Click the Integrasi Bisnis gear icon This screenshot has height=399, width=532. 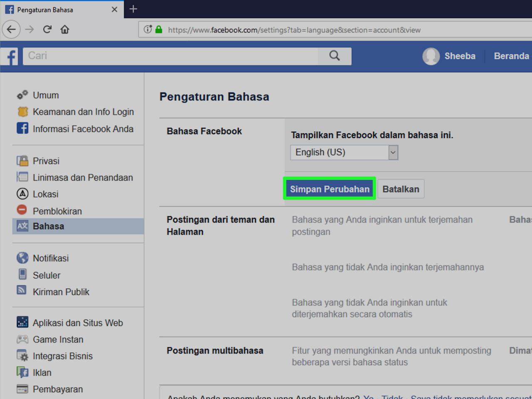click(x=22, y=356)
